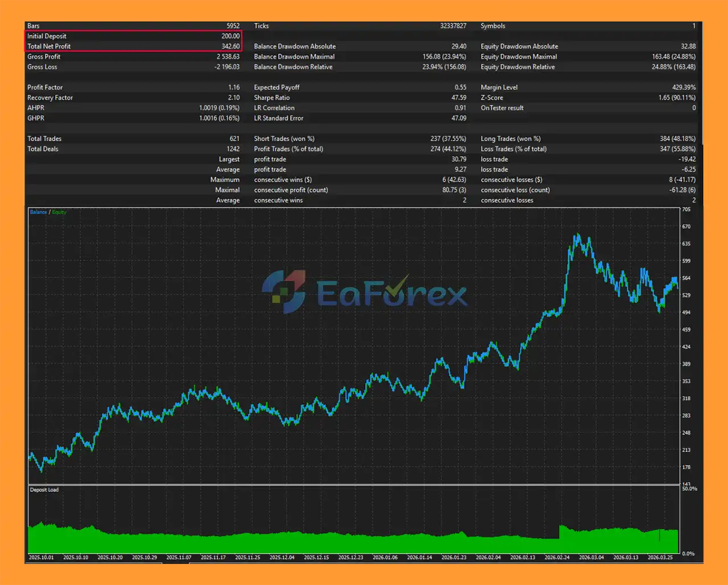The width and height of the screenshot is (728, 585).
Task: Click the 2026.03.25 date on timeline axis
Action: pos(660,557)
